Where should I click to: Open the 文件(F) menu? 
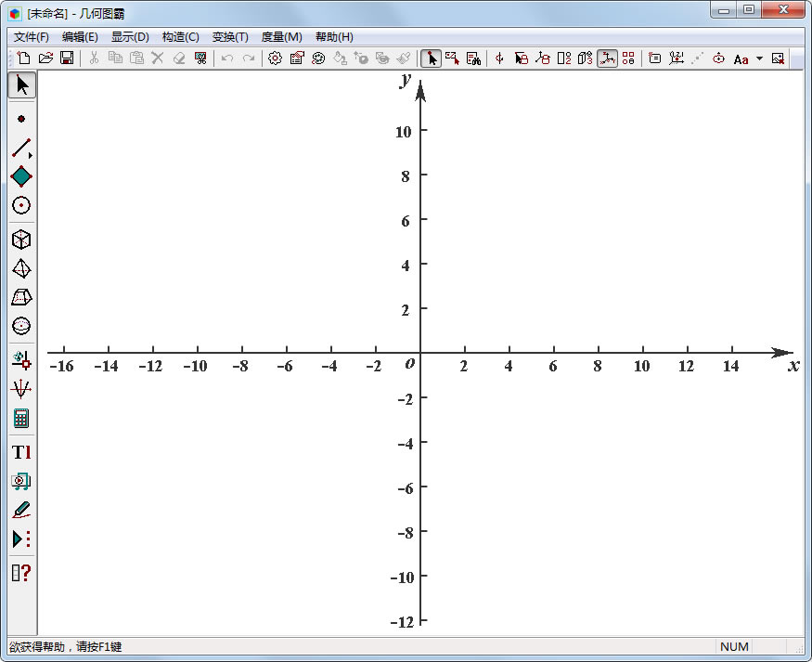point(32,37)
